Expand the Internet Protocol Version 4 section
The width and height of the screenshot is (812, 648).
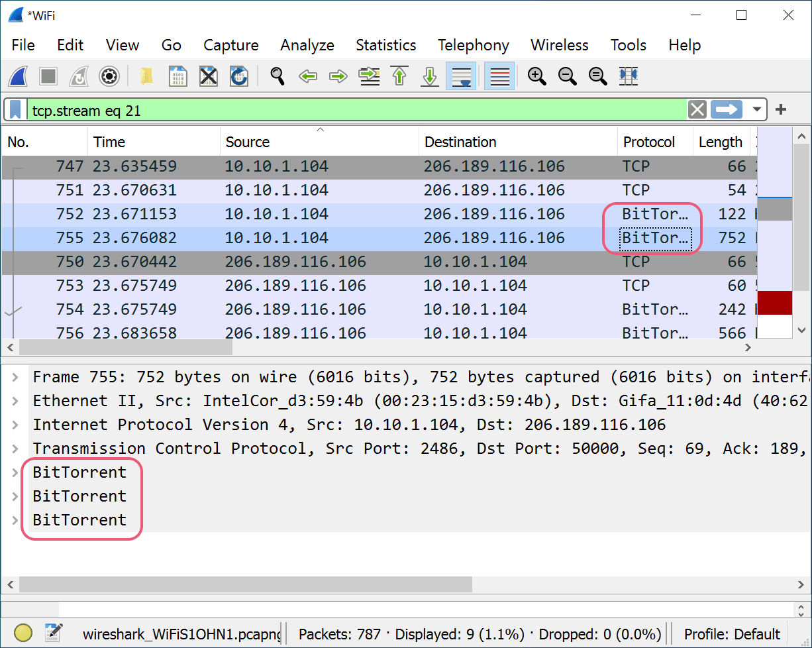tap(16, 424)
